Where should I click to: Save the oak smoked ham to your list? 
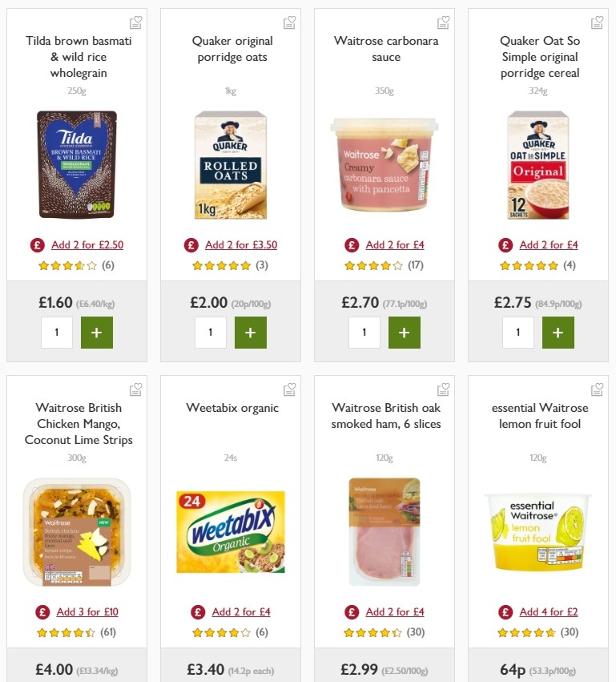(444, 389)
